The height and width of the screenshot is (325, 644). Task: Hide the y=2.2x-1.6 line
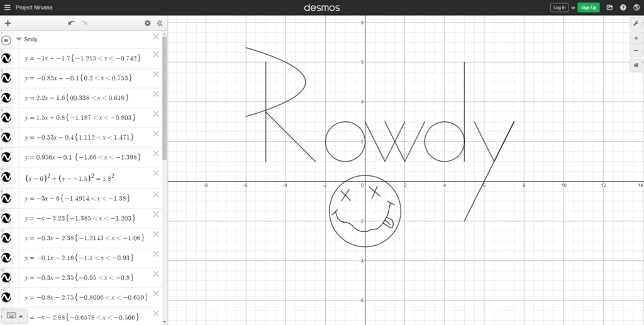tap(6, 97)
